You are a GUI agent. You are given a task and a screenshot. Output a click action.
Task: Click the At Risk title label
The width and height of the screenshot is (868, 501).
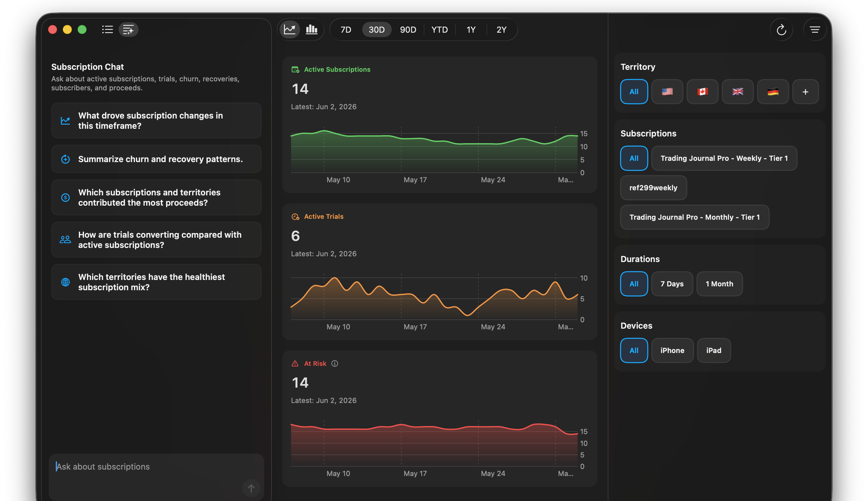click(x=315, y=363)
